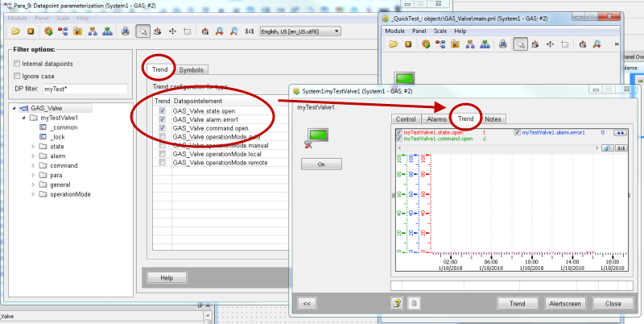Click the printer icon in Para toolbar
The height and width of the screenshot is (324, 644).
pos(125,31)
